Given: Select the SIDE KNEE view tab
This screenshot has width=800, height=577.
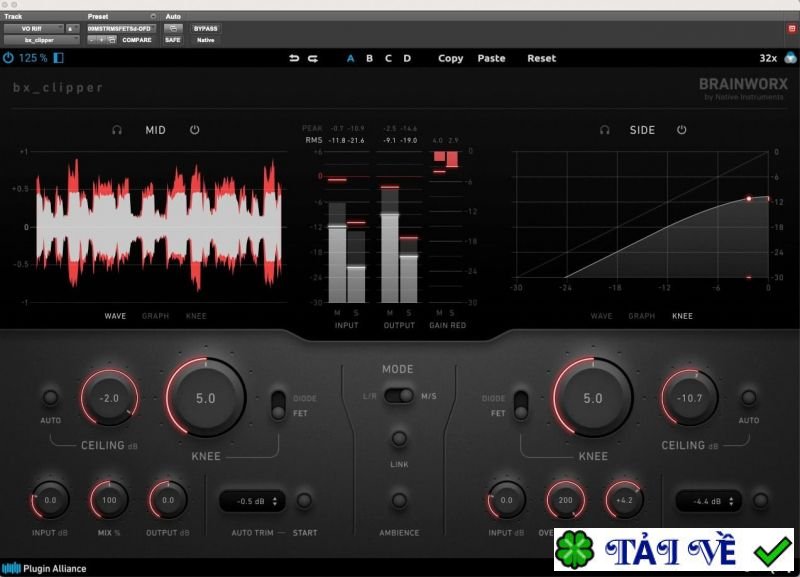Looking at the screenshot, I should (x=683, y=316).
